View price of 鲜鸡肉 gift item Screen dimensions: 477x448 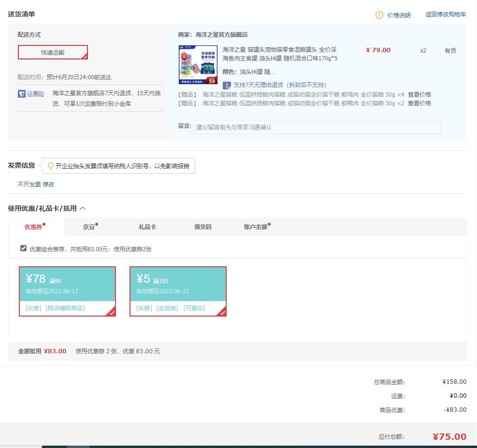419,95
